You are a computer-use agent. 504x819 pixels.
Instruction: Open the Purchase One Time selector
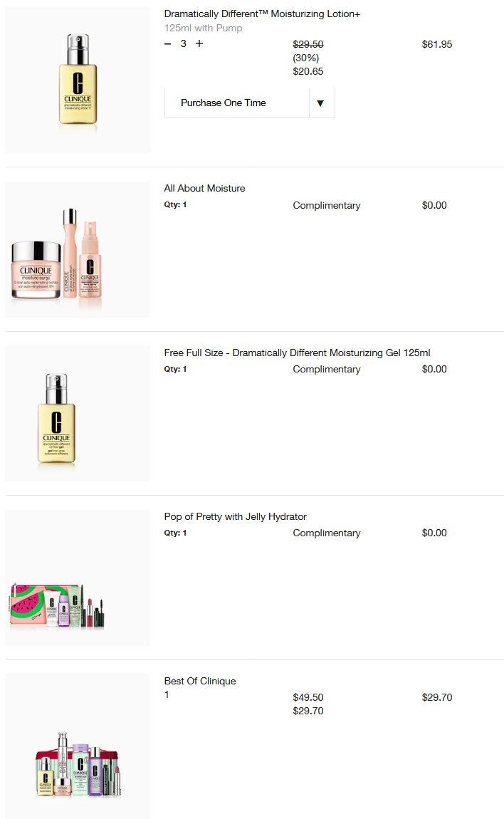(x=250, y=103)
